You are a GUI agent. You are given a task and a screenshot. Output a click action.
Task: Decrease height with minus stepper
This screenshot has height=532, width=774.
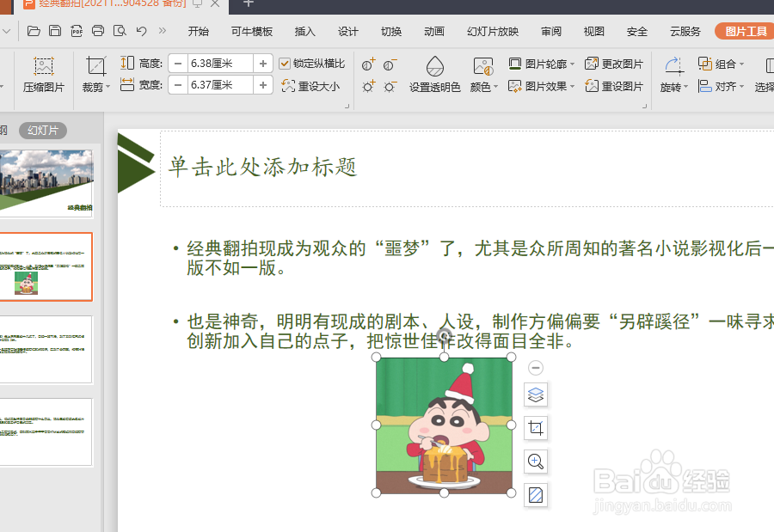tap(178, 63)
